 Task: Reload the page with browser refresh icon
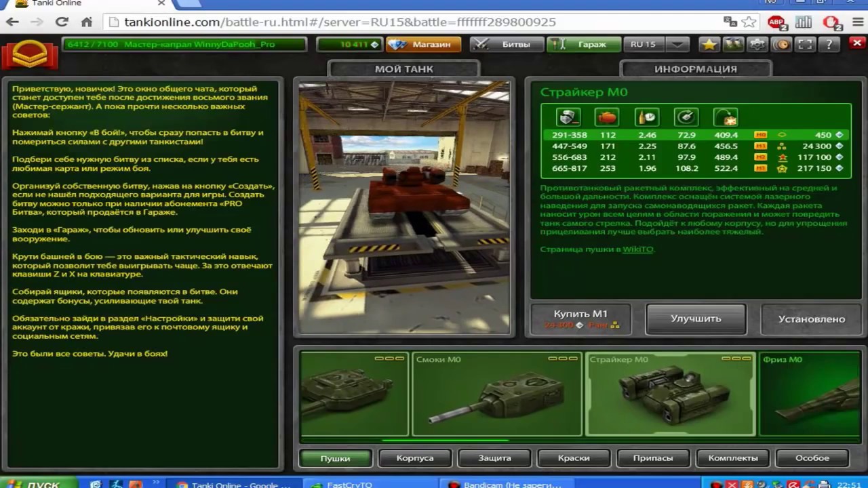point(62,22)
